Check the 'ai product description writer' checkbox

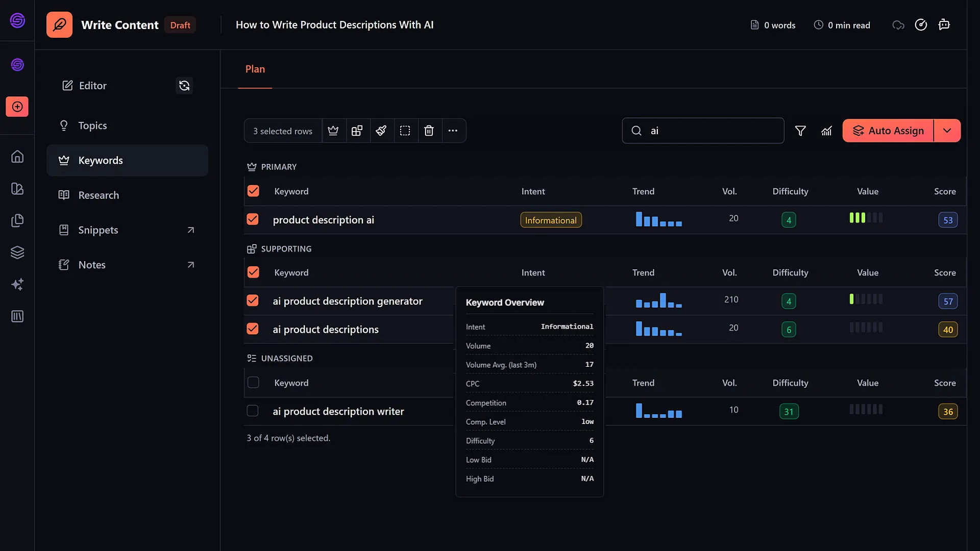(x=253, y=411)
